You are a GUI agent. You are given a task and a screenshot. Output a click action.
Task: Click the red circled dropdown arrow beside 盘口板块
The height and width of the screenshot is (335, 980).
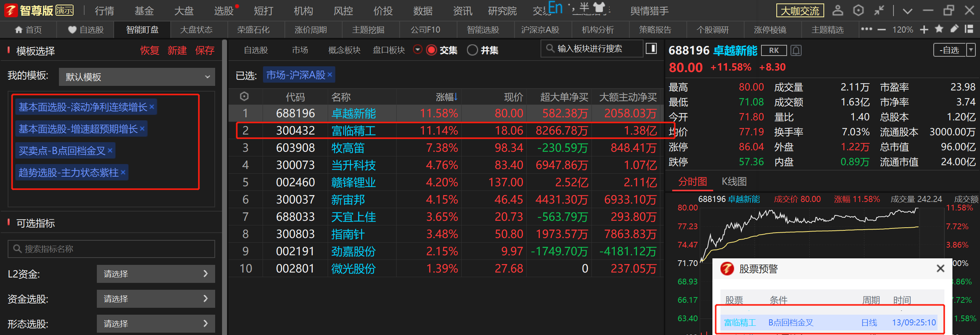tap(418, 49)
